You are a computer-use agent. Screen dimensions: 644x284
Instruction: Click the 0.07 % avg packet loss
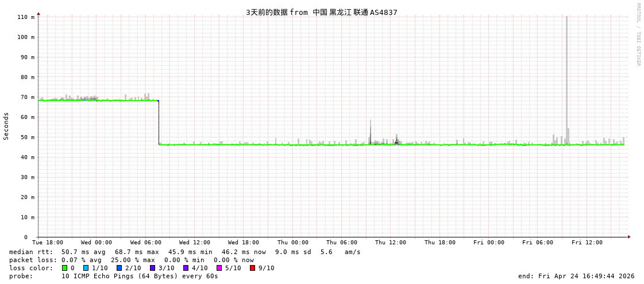point(83,260)
